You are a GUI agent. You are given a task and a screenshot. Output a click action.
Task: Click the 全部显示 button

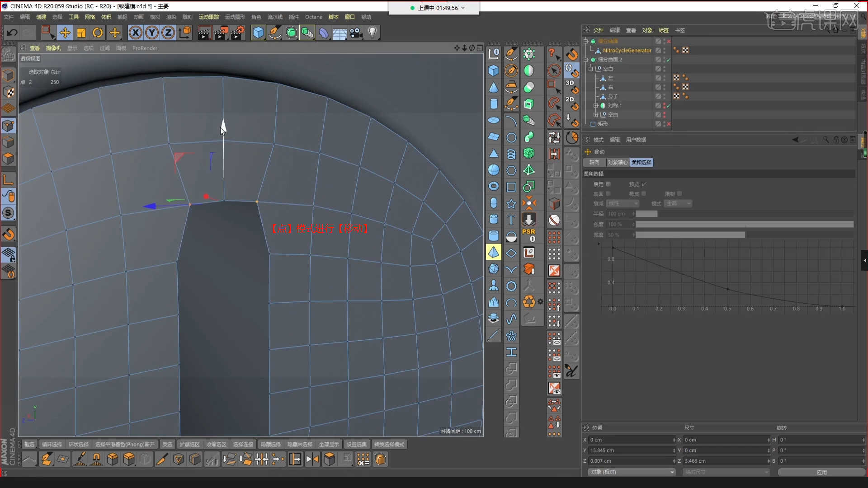coord(329,444)
